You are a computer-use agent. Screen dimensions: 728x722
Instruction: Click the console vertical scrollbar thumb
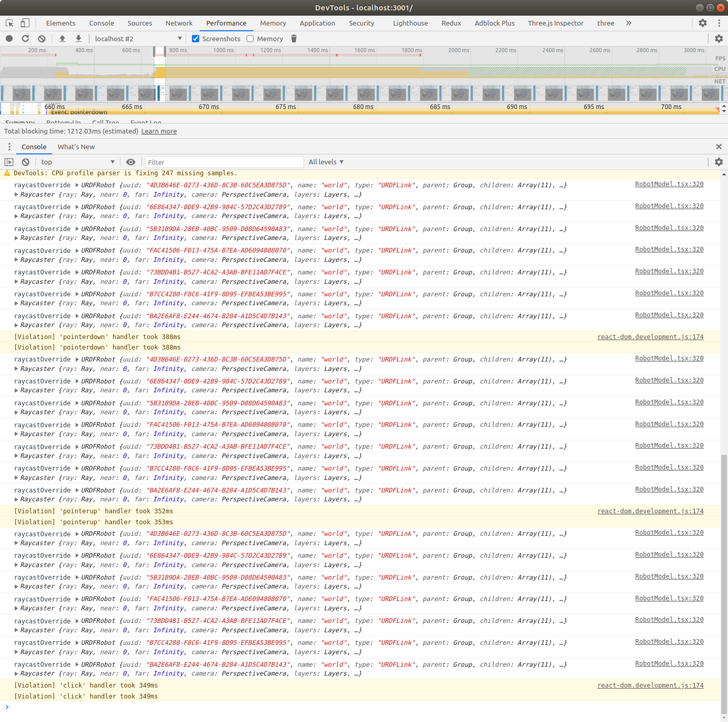(x=723, y=584)
